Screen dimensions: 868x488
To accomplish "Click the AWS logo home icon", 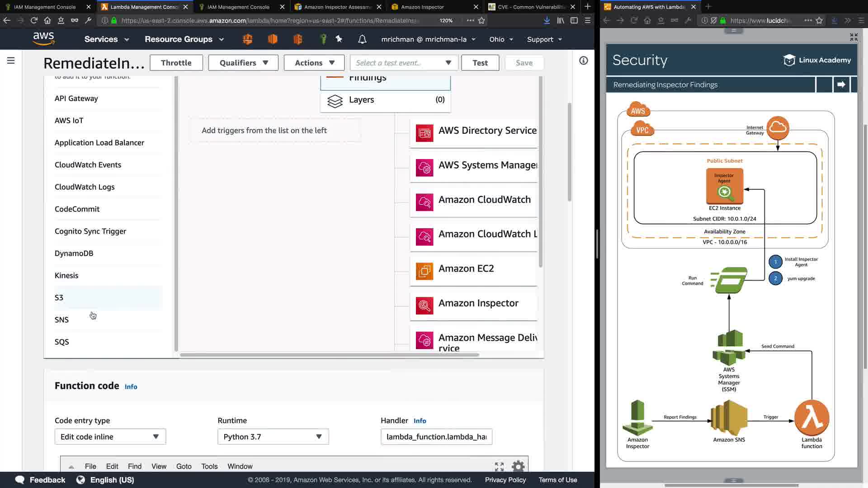I will (43, 39).
